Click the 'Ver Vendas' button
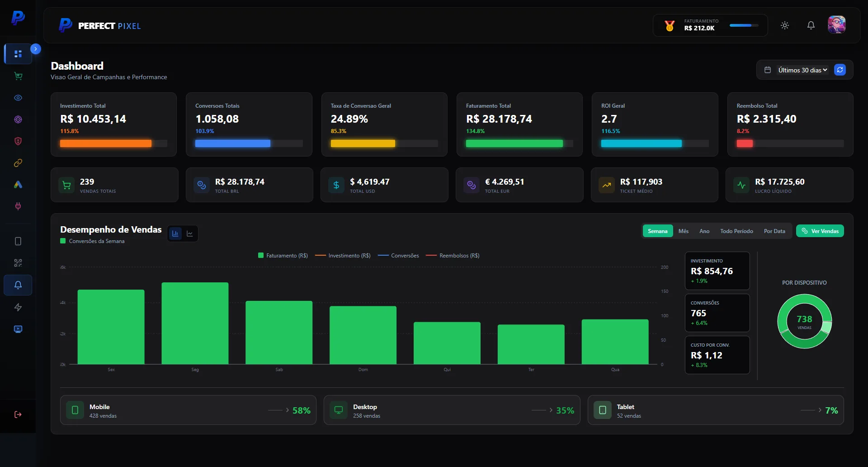 point(820,231)
